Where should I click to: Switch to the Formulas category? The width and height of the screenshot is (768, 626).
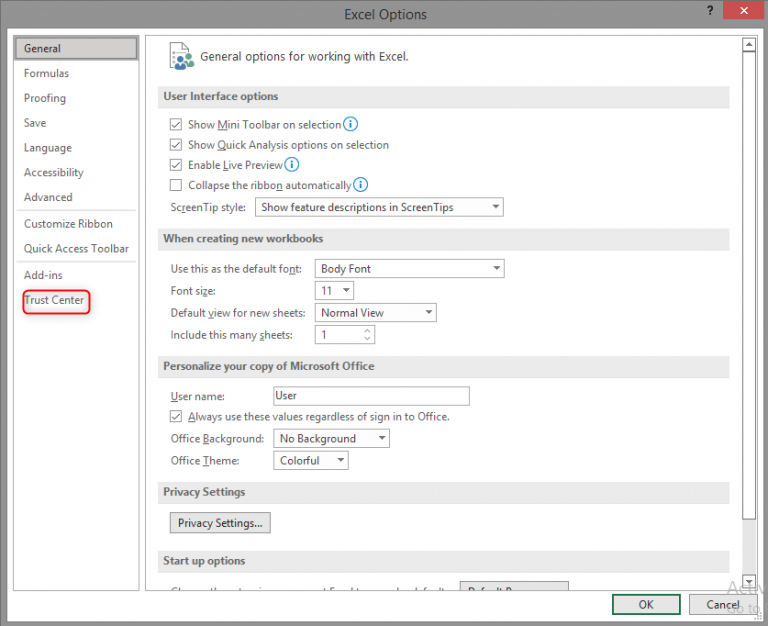47,73
